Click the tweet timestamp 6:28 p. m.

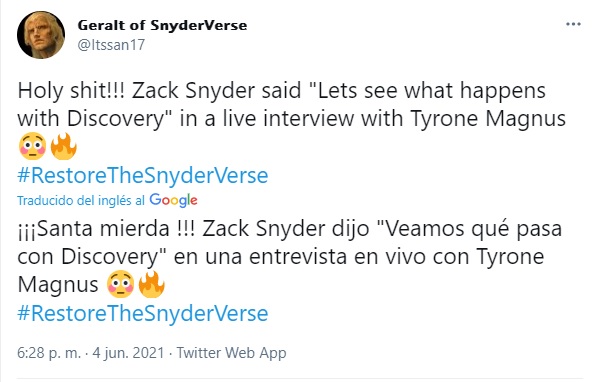click(x=49, y=353)
